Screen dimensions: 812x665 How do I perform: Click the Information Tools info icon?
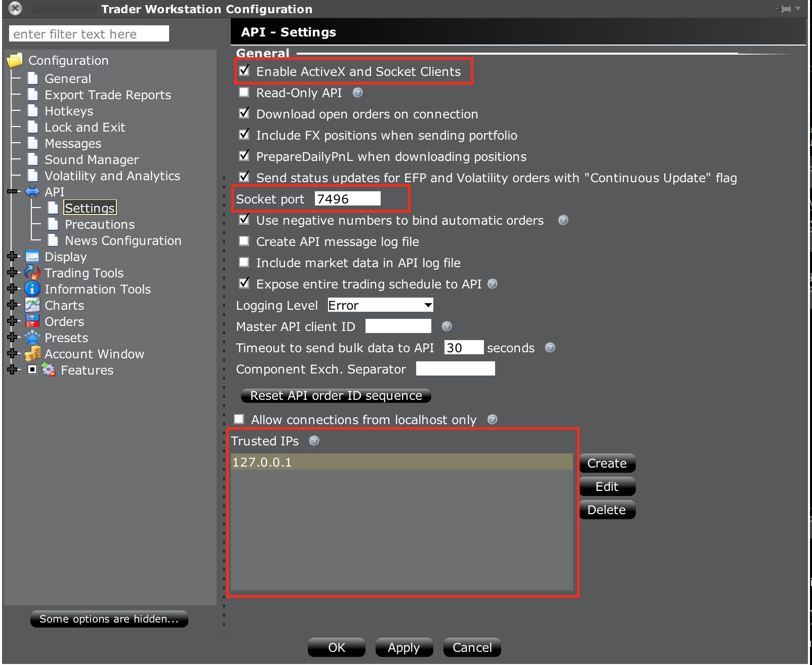32,289
